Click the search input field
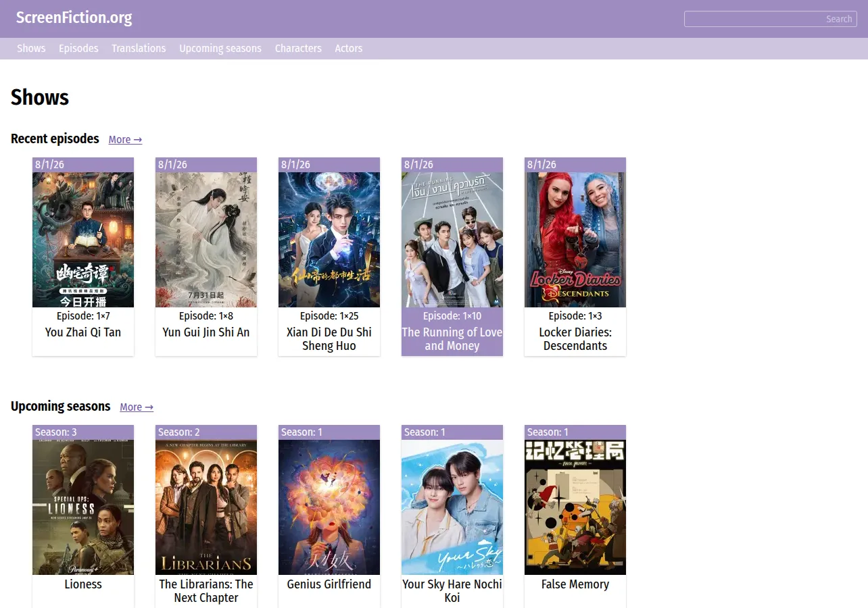Image resolution: width=868 pixels, height=608 pixels. pyautogui.click(x=771, y=19)
